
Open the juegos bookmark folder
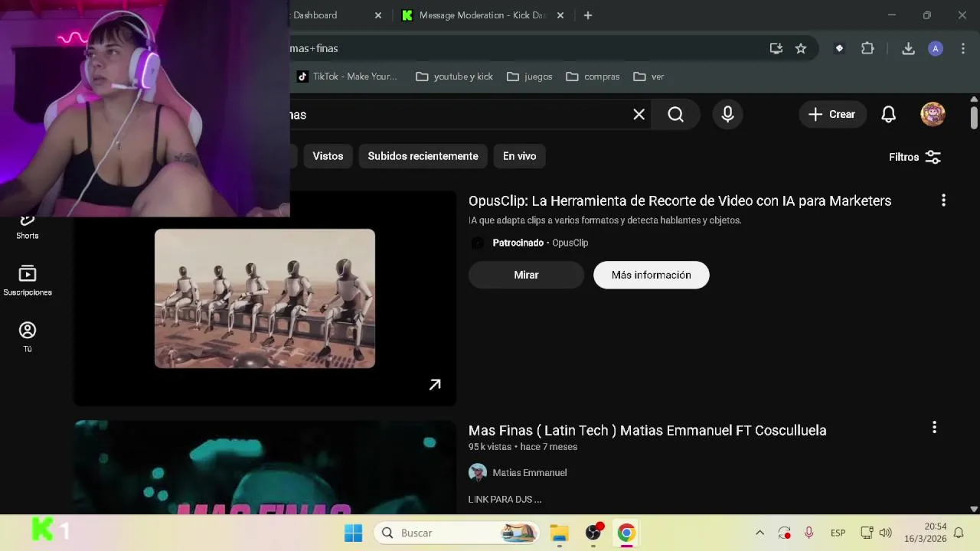pos(530,77)
